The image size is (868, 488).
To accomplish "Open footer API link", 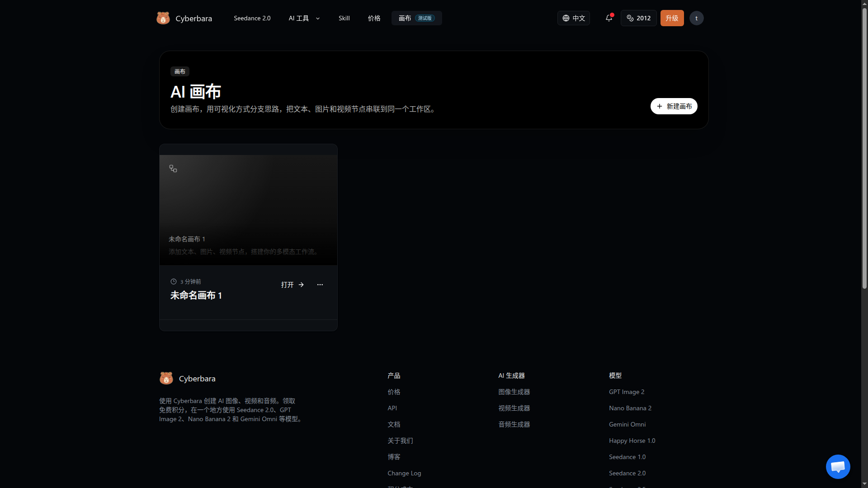I will (392, 408).
